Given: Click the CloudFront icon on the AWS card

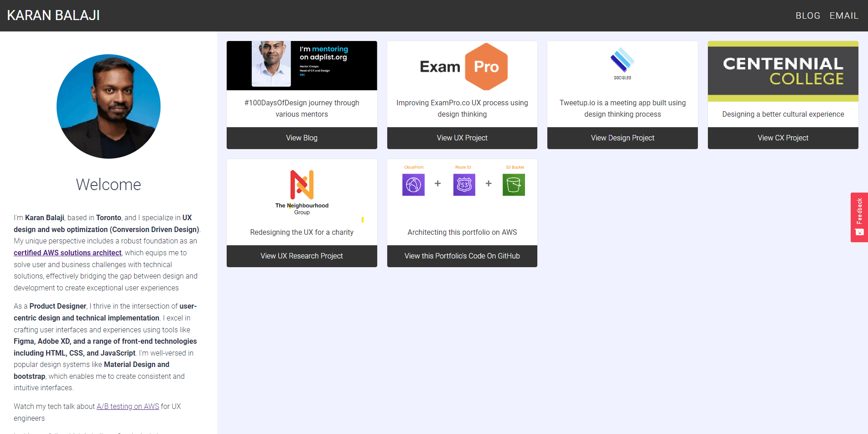Looking at the screenshot, I should pyautogui.click(x=413, y=184).
